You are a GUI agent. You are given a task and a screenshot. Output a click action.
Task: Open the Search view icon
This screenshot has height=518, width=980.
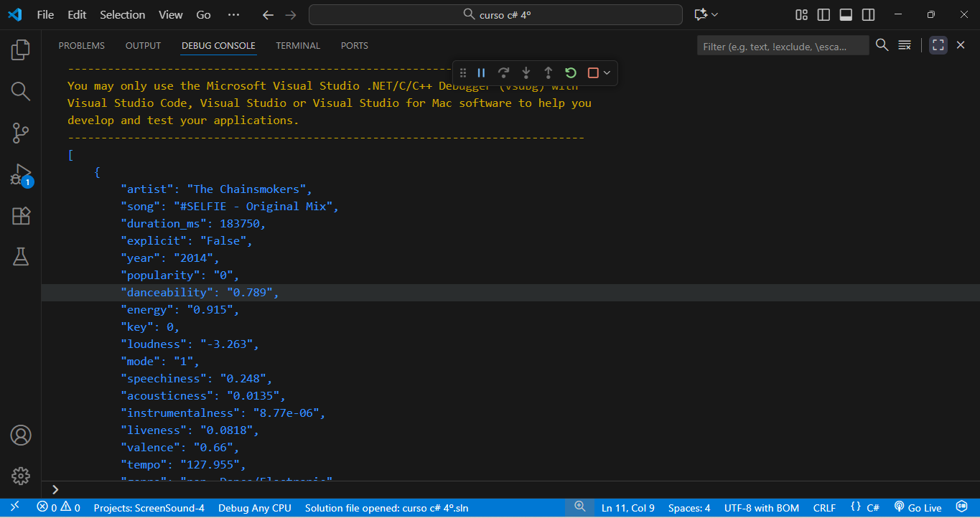tap(21, 91)
